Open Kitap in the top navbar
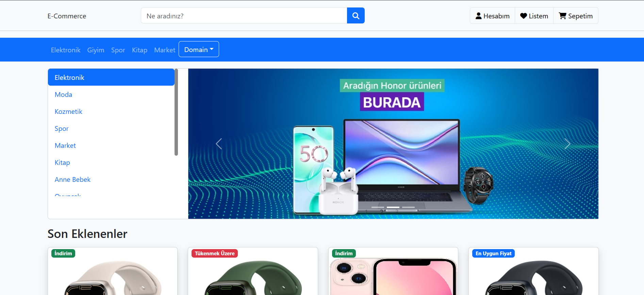 139,50
